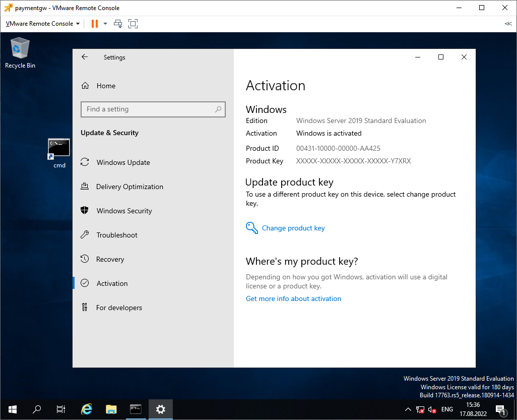Minimize the Settings window

pyautogui.click(x=418, y=57)
